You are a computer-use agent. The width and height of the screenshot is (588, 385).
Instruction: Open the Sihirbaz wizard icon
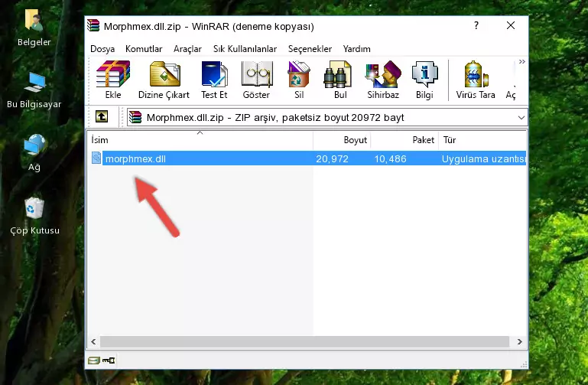click(x=383, y=80)
